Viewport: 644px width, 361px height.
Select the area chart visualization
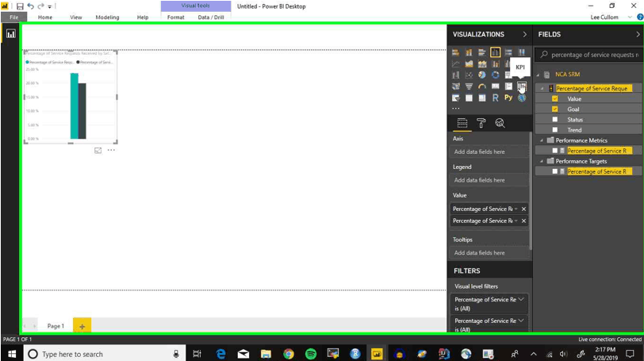(x=469, y=63)
